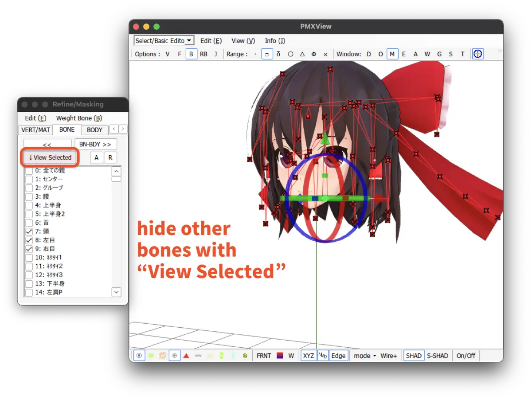Open window W from Window toolbar
The height and width of the screenshot is (400, 532).
[x=427, y=54]
